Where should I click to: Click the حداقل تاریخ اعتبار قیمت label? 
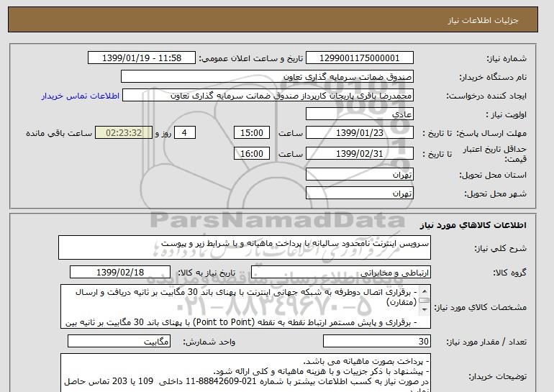pos(495,154)
